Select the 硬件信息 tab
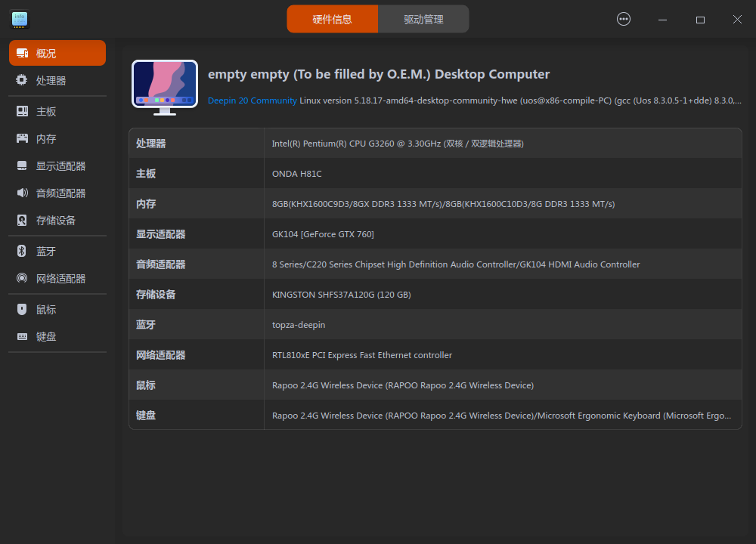 [x=333, y=19]
